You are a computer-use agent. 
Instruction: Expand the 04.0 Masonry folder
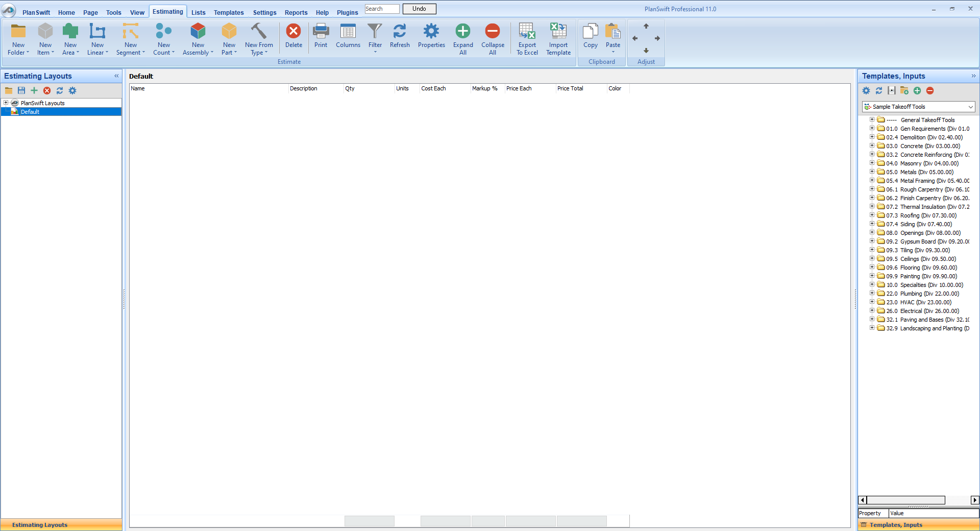tap(872, 163)
